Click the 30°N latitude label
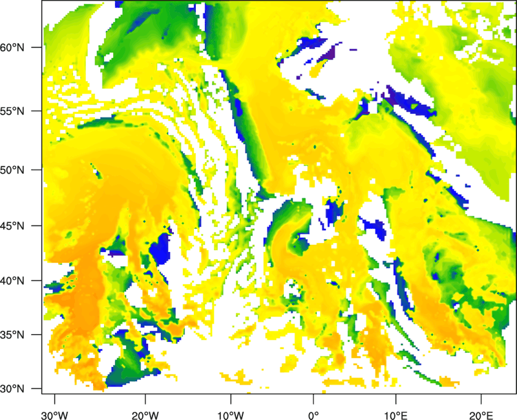 click(12, 389)
